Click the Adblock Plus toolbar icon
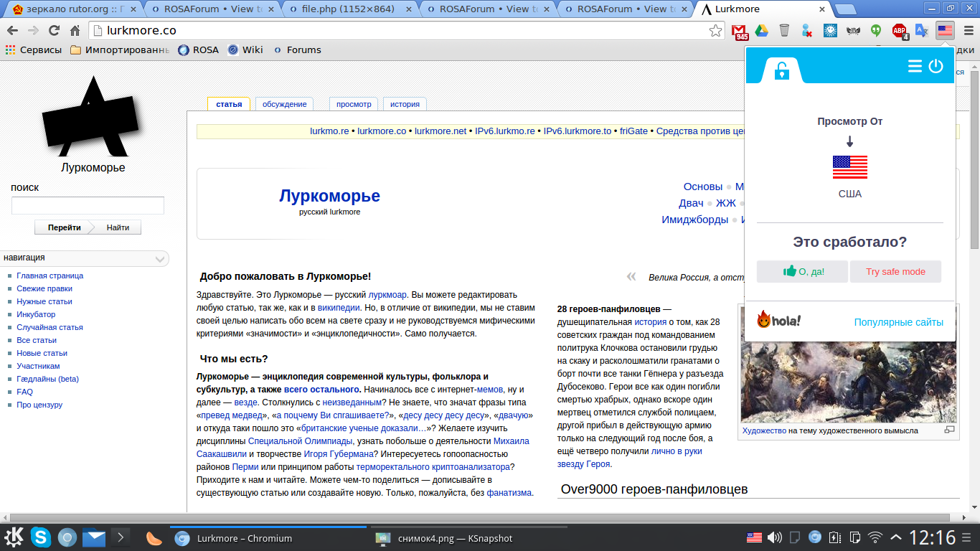Image resolution: width=980 pixels, height=551 pixels. (900, 31)
